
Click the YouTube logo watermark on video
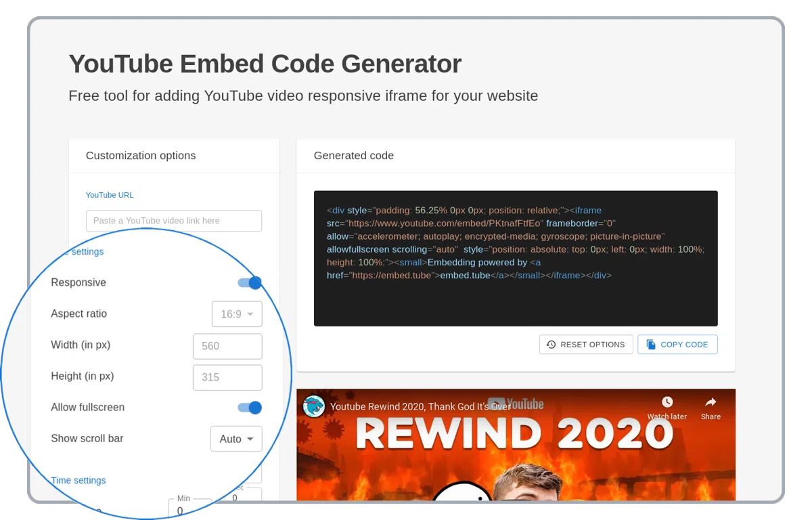pos(516,404)
